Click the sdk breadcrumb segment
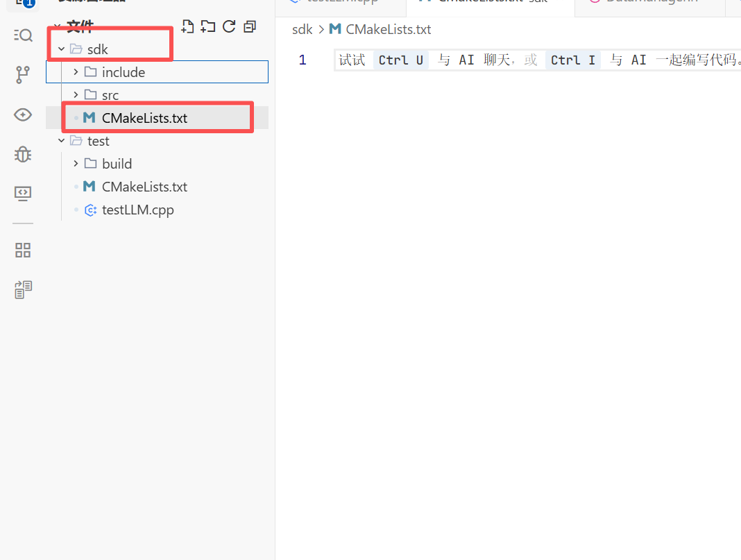Screen dimensions: 741x560 point(302,29)
